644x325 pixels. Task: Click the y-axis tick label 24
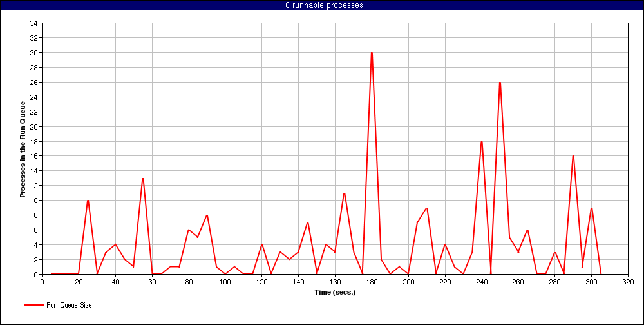34,97
